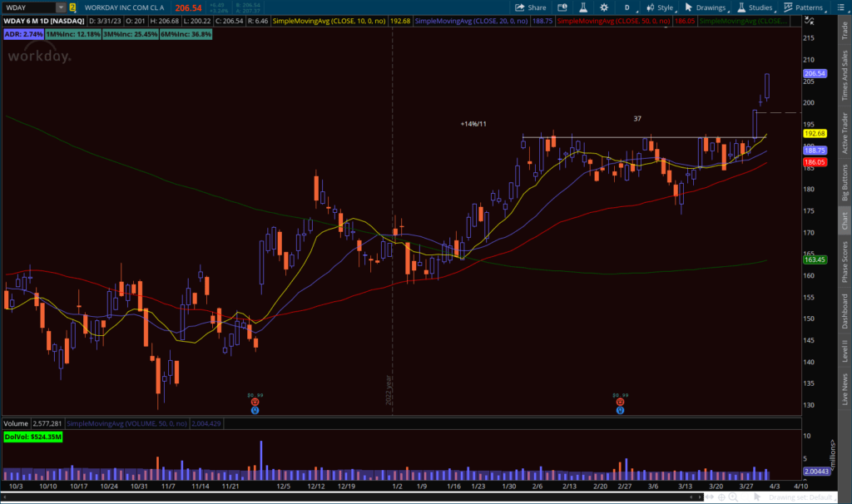Click the WORKDAY INC COM CL A description
Image resolution: width=852 pixels, height=504 pixels.
point(125,7)
